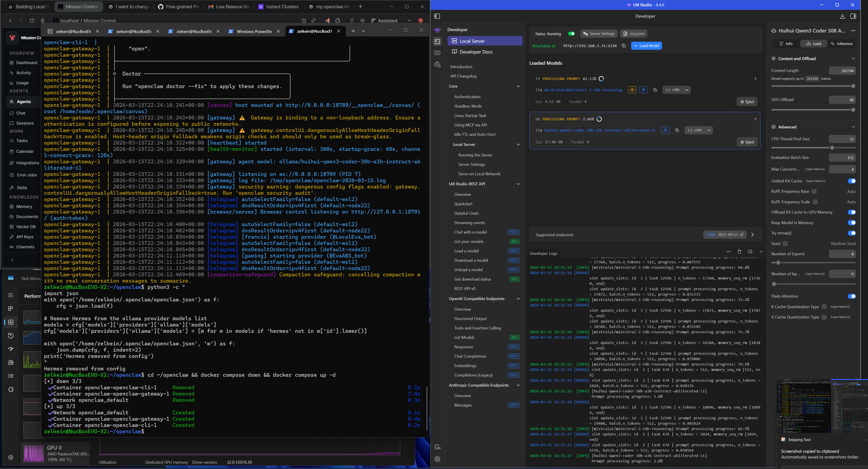
Task: Click the downloads icon in LM Studio top bar
Action: 842,16
